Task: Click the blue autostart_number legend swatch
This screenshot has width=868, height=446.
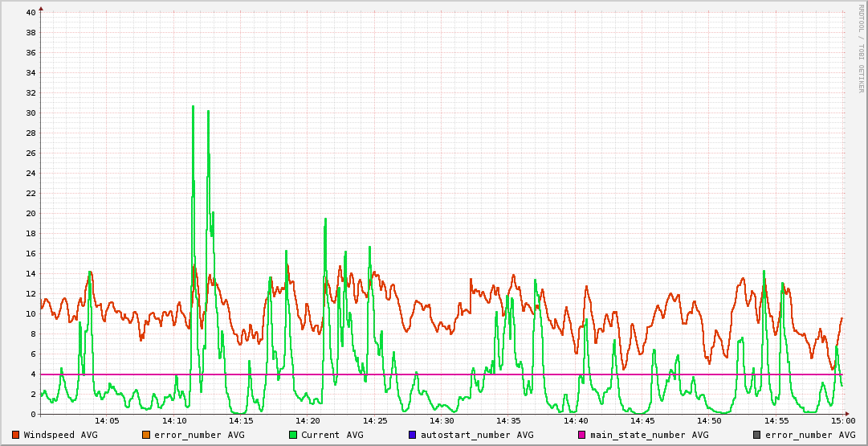Action: [x=413, y=435]
